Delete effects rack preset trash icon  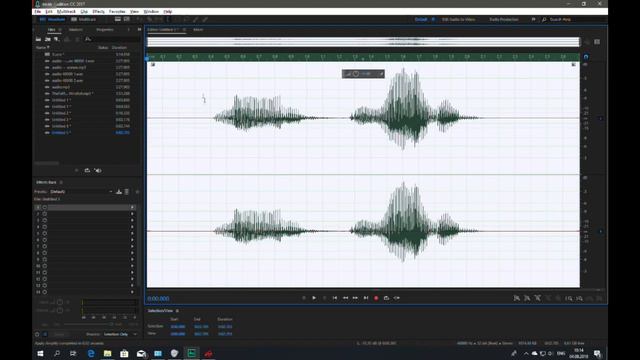(127, 191)
